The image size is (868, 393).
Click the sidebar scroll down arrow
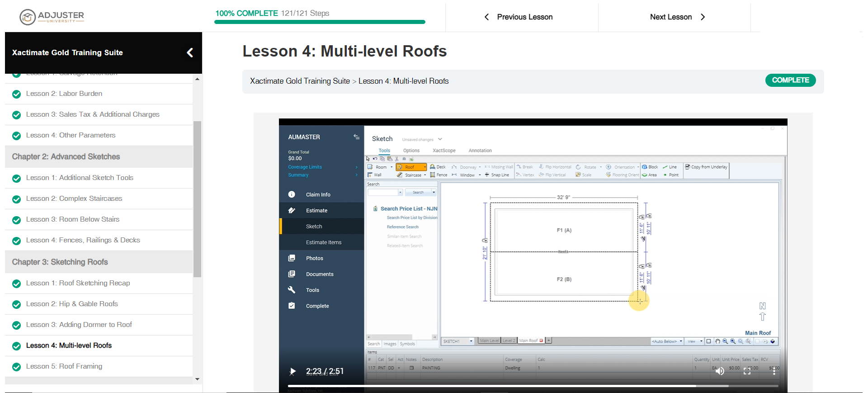pyautogui.click(x=197, y=379)
